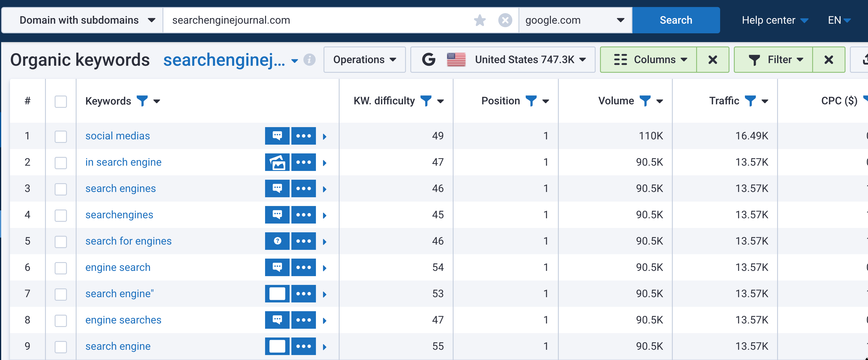868x360 pixels.
Task: Open the Operations menu
Action: [x=364, y=60]
